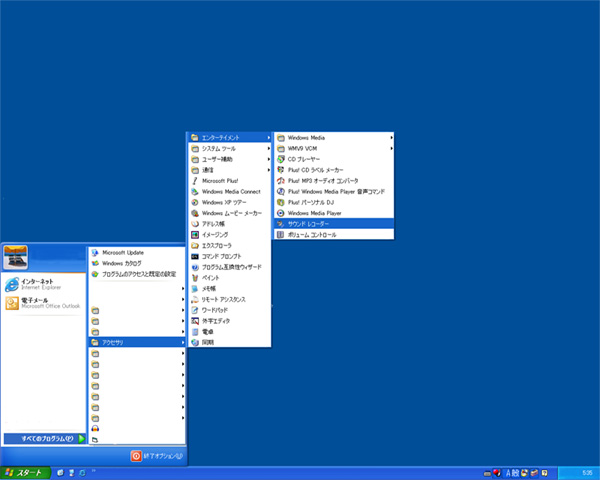
Task: Click the first Quick Launch icon
Action: click(60, 473)
